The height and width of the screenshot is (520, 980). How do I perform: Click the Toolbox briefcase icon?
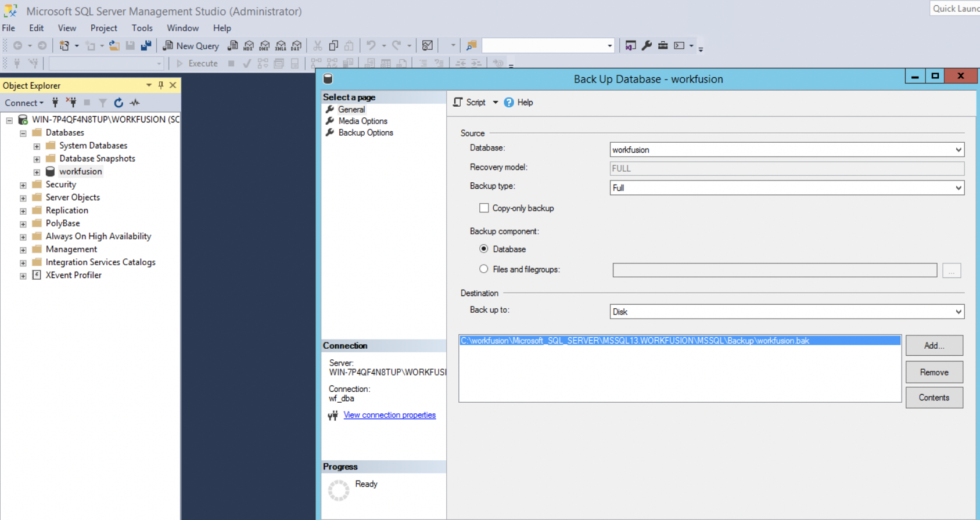click(663, 46)
